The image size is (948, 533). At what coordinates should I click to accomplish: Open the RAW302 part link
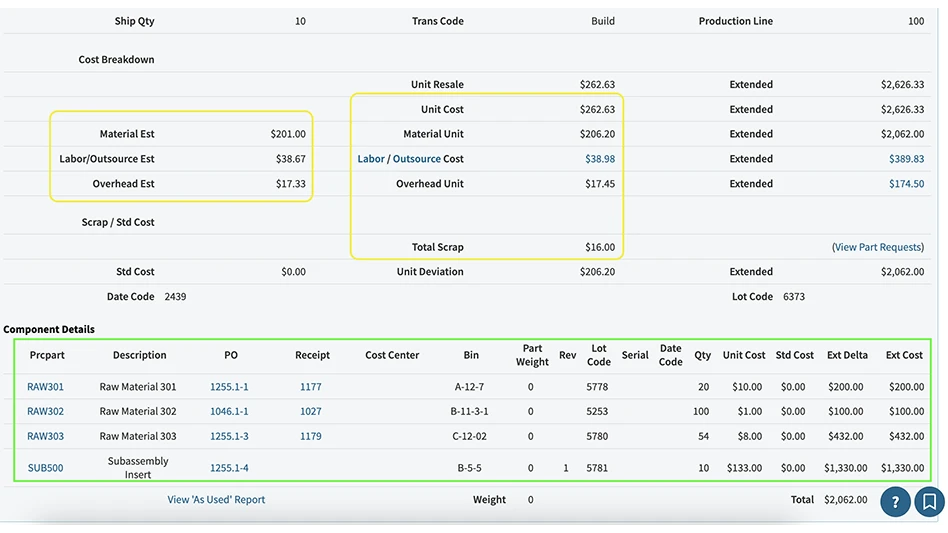[45, 411]
